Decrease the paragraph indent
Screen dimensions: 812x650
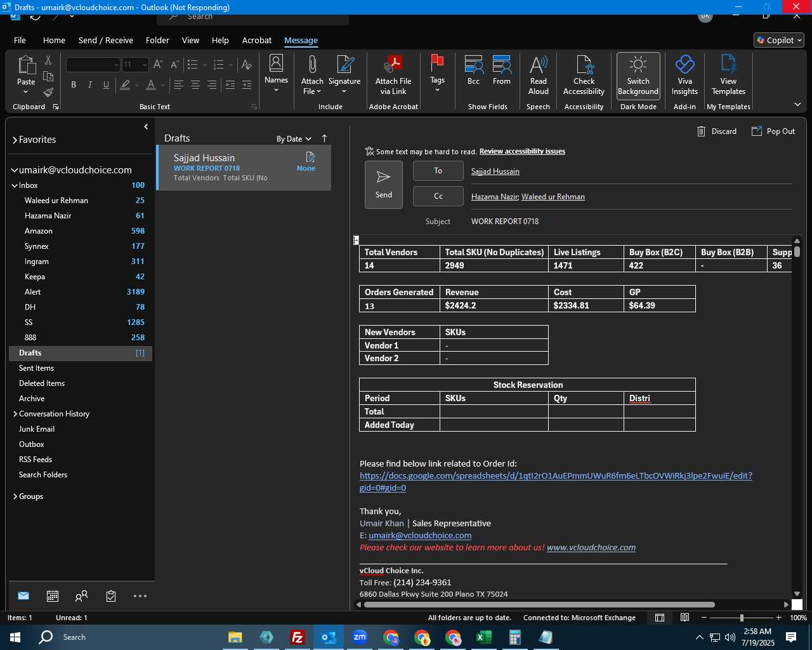click(230, 84)
